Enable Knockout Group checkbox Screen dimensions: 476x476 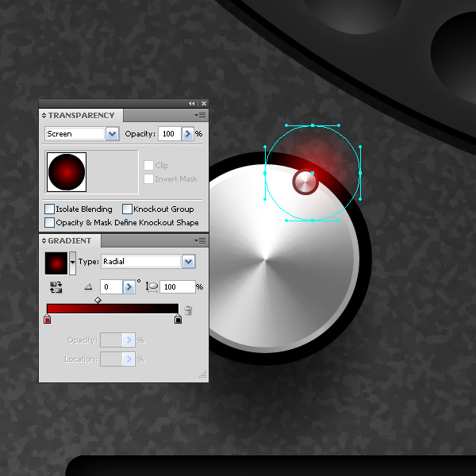pos(127,209)
